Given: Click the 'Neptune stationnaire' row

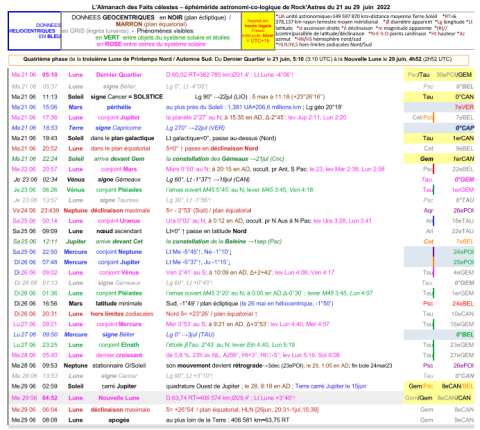Looking at the screenshot, I should point(242,365).
